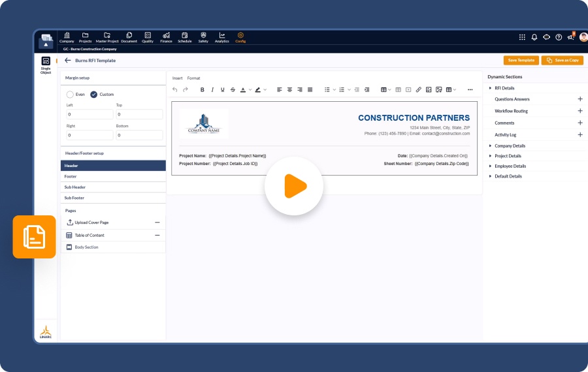The height and width of the screenshot is (372, 588).
Task: Click the Bottom margin input field
Action: pyautogui.click(x=139, y=135)
